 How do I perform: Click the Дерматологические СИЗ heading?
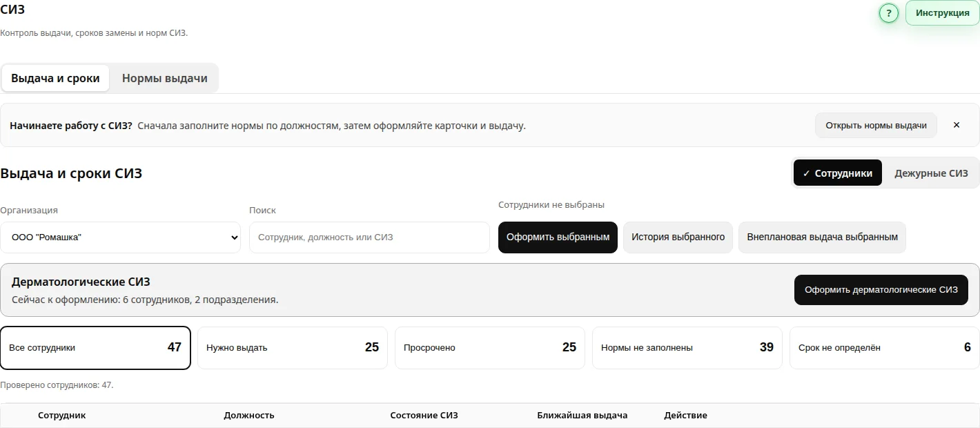81,282
